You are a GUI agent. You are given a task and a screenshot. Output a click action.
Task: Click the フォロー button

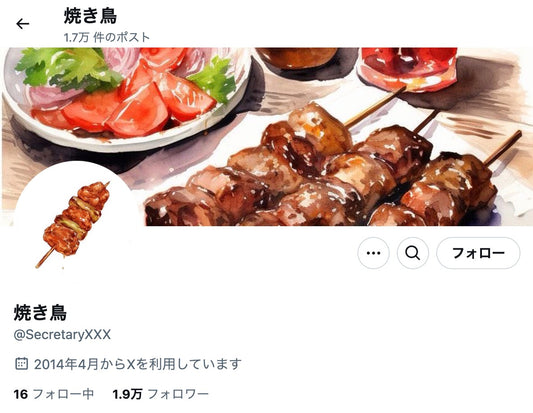[478, 253]
